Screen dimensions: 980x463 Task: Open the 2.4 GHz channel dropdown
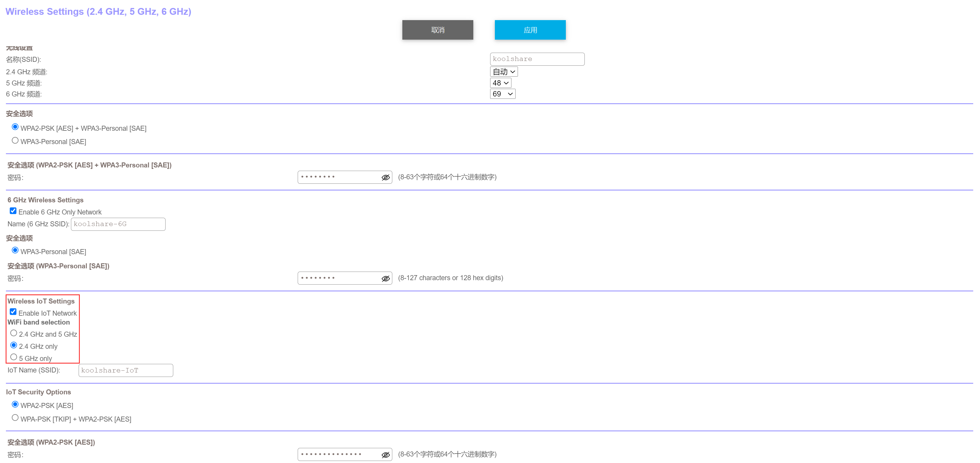click(x=503, y=72)
